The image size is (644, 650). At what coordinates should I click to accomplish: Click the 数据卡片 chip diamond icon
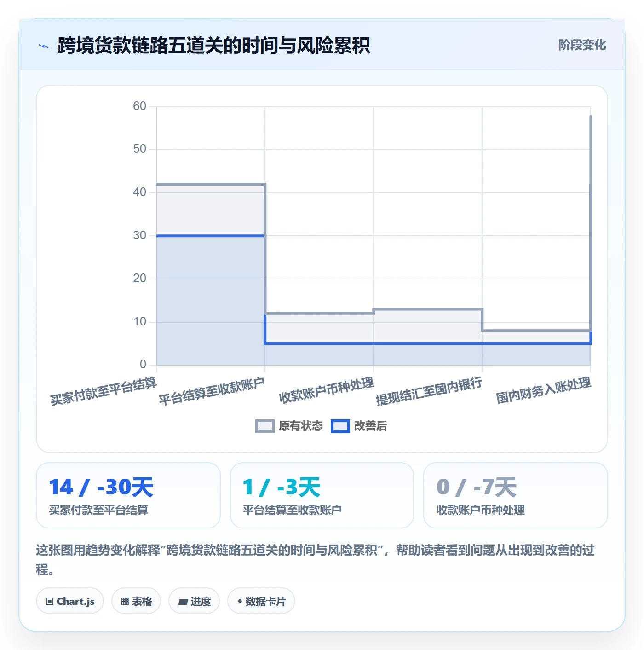[240, 601]
